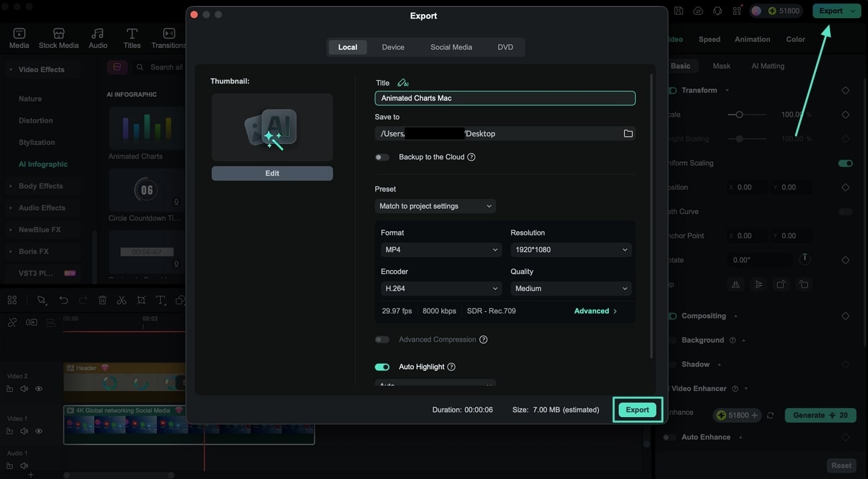Click the pencil icon to rename the export title
The width and height of the screenshot is (868, 479).
(x=403, y=81)
